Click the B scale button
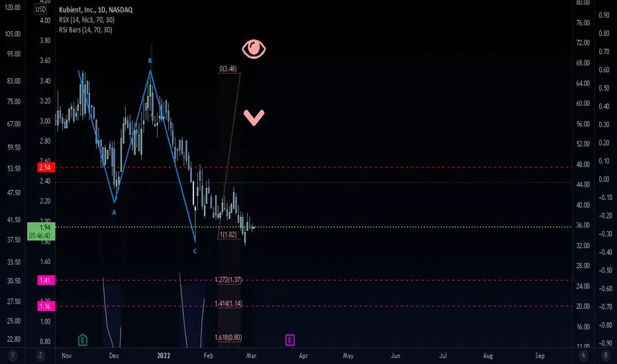This screenshot has height=364, width=617. [606, 355]
